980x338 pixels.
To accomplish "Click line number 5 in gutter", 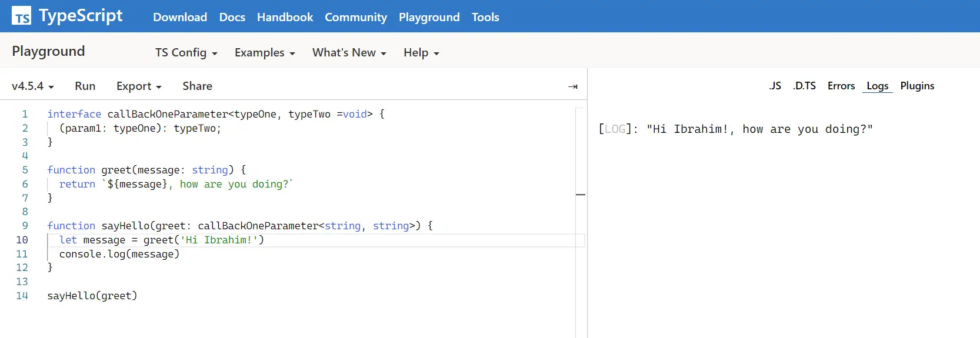I will (x=25, y=170).
